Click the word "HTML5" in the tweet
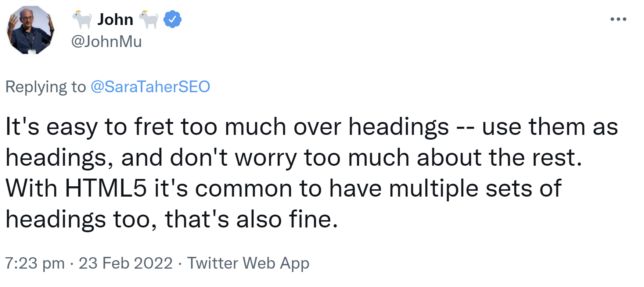Image resolution: width=644 pixels, height=287 pixels. (106, 189)
